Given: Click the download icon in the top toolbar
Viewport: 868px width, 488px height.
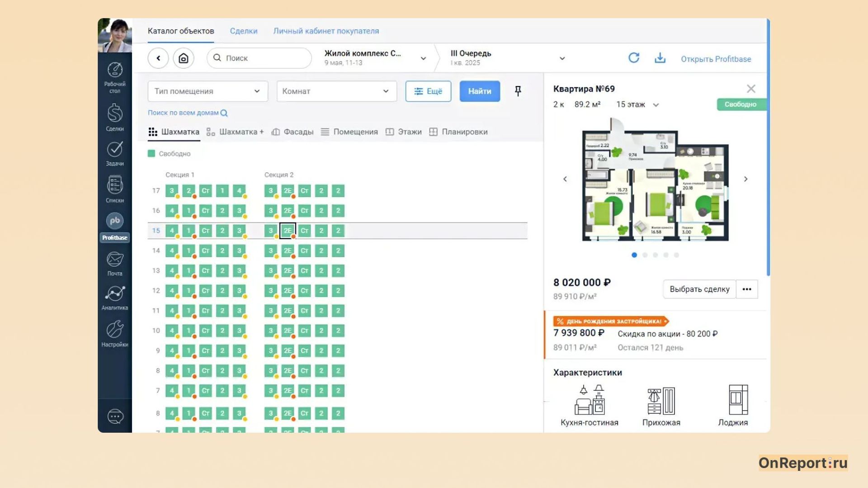Looking at the screenshot, I should point(660,58).
